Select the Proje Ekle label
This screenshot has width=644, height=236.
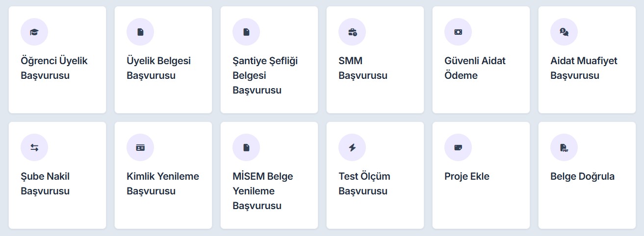pyautogui.click(x=467, y=176)
